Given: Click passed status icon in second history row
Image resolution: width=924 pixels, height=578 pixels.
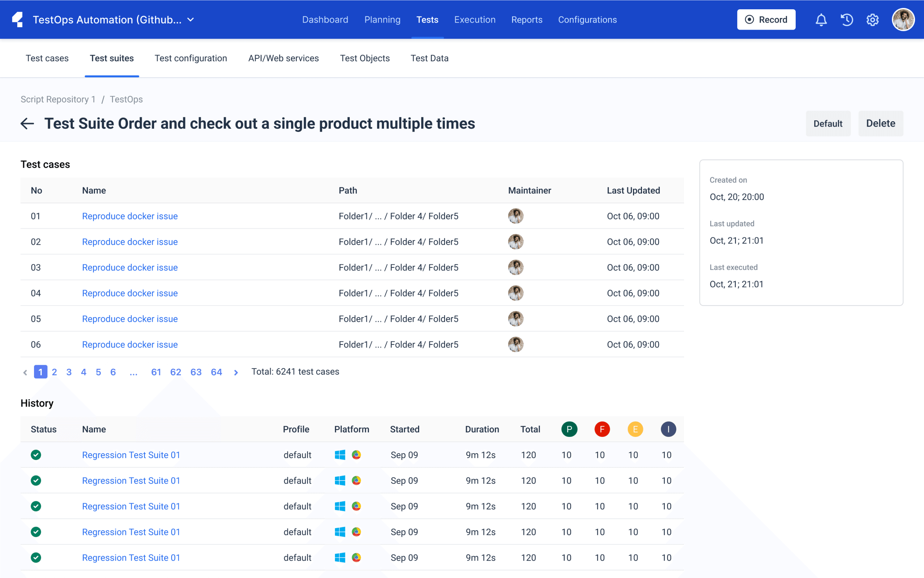Looking at the screenshot, I should pos(36,480).
